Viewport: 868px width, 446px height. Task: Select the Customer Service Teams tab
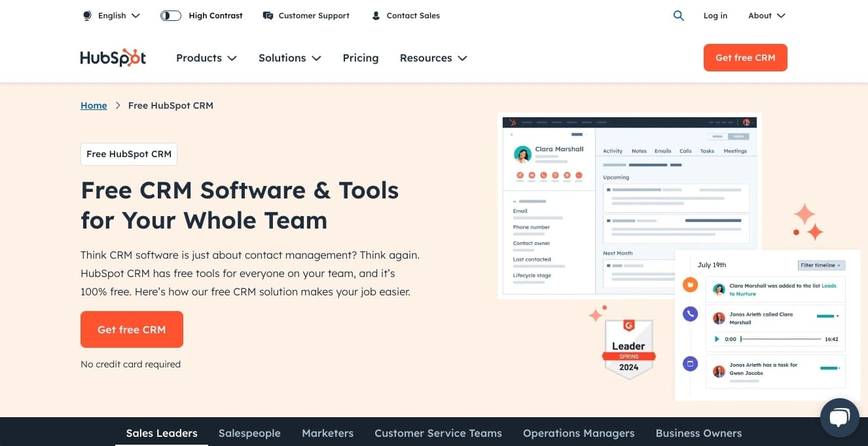pyautogui.click(x=438, y=433)
